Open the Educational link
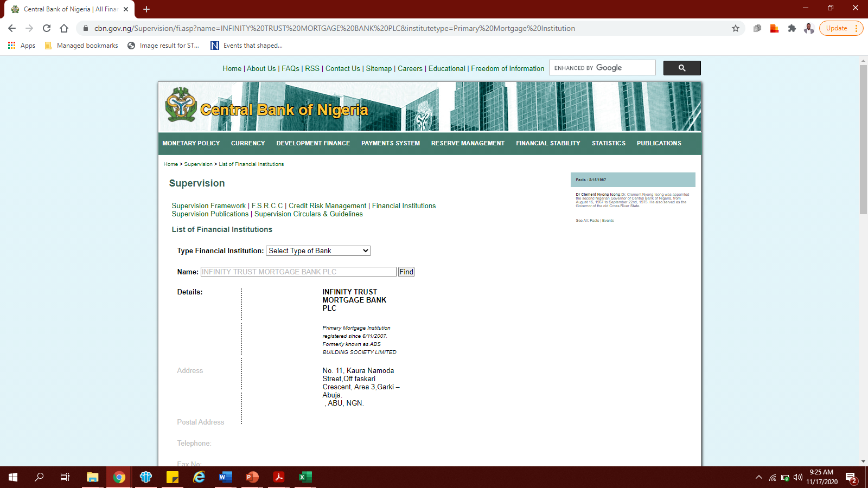868x488 pixels. point(446,69)
